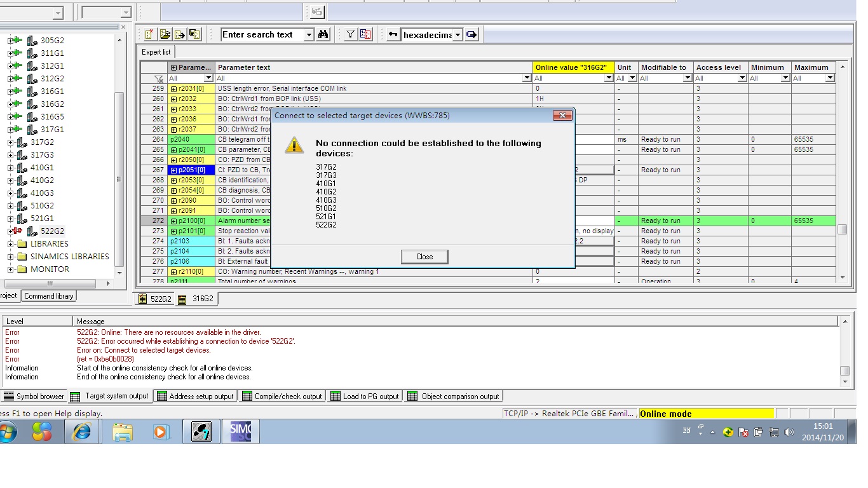This screenshot has height=488, width=868.
Task: Click the Enter search text field
Action: click(263, 35)
